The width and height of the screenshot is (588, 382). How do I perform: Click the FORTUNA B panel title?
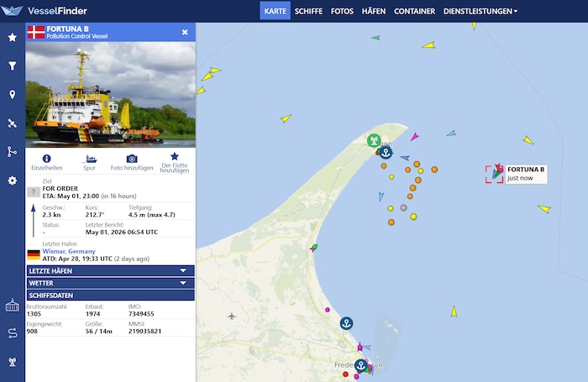tap(67, 29)
